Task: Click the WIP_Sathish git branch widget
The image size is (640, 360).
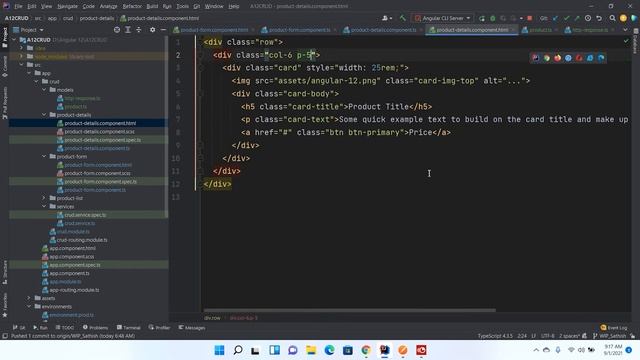Action: point(610,336)
